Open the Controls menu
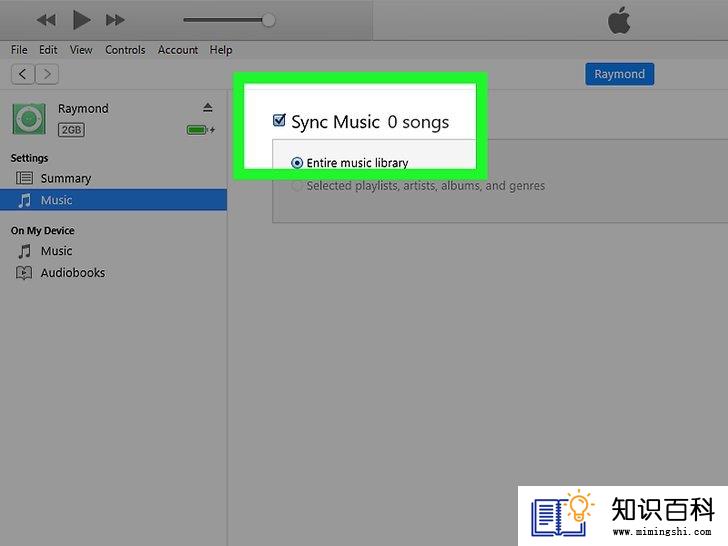This screenshot has width=728, height=546. click(x=125, y=50)
